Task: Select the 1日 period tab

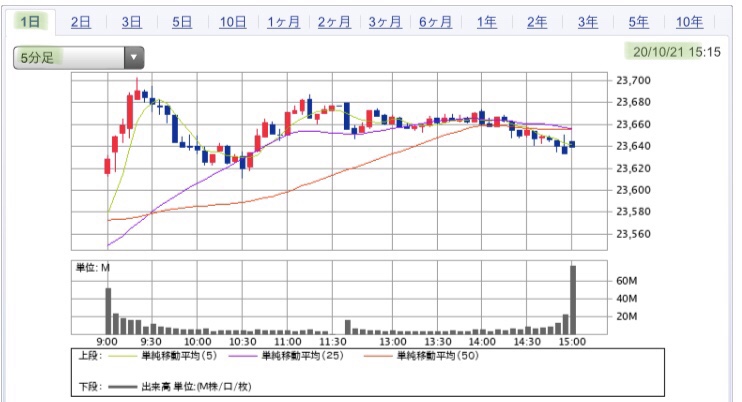Action: click(30, 22)
